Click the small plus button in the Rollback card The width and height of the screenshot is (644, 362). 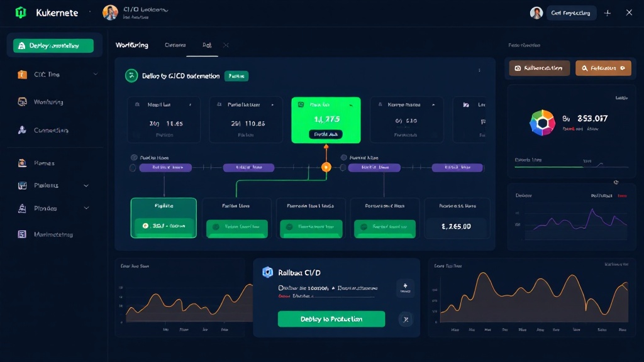pos(406,288)
